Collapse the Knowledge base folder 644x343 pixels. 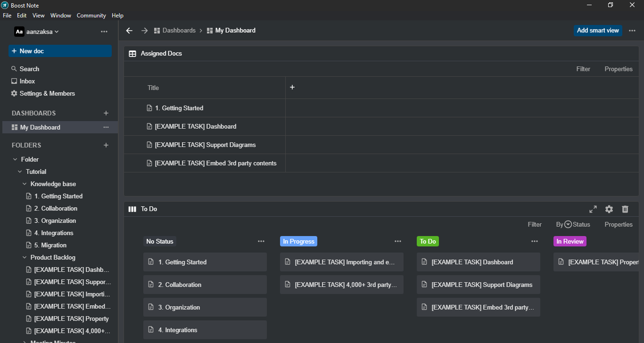click(x=25, y=184)
